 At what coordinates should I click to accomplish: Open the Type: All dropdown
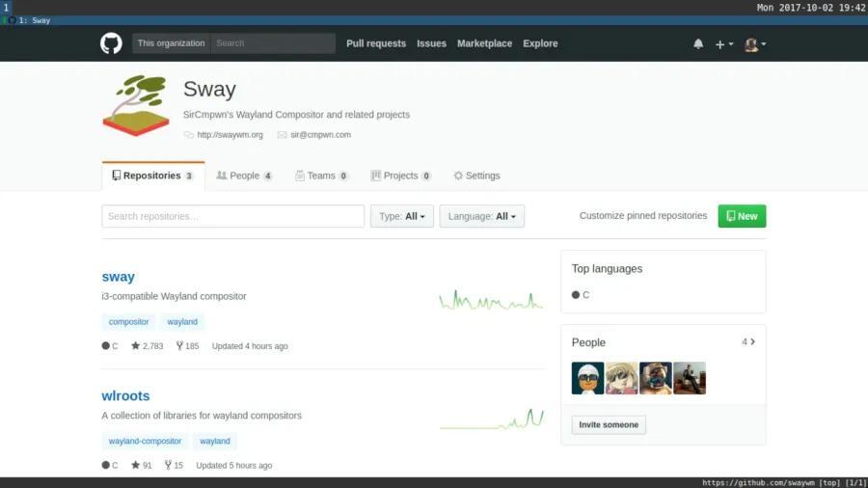point(402,216)
